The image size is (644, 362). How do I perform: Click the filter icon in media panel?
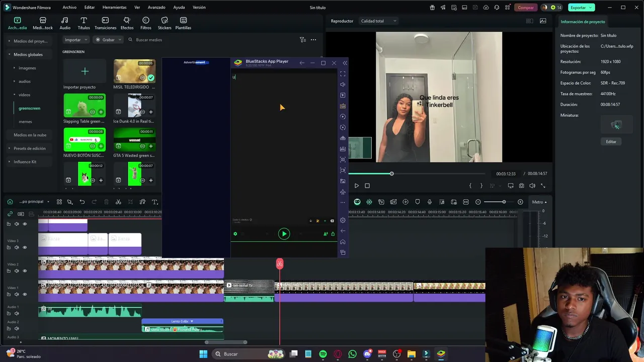[x=302, y=40]
